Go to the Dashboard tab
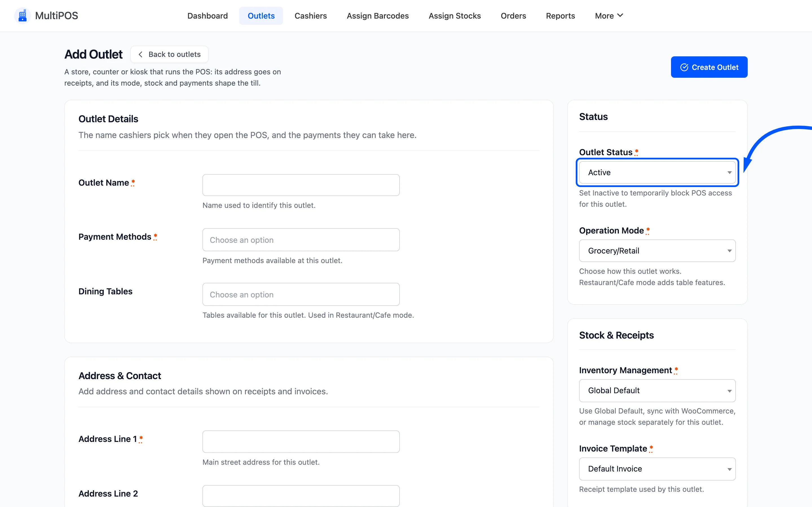The height and width of the screenshot is (507, 812). point(207,16)
